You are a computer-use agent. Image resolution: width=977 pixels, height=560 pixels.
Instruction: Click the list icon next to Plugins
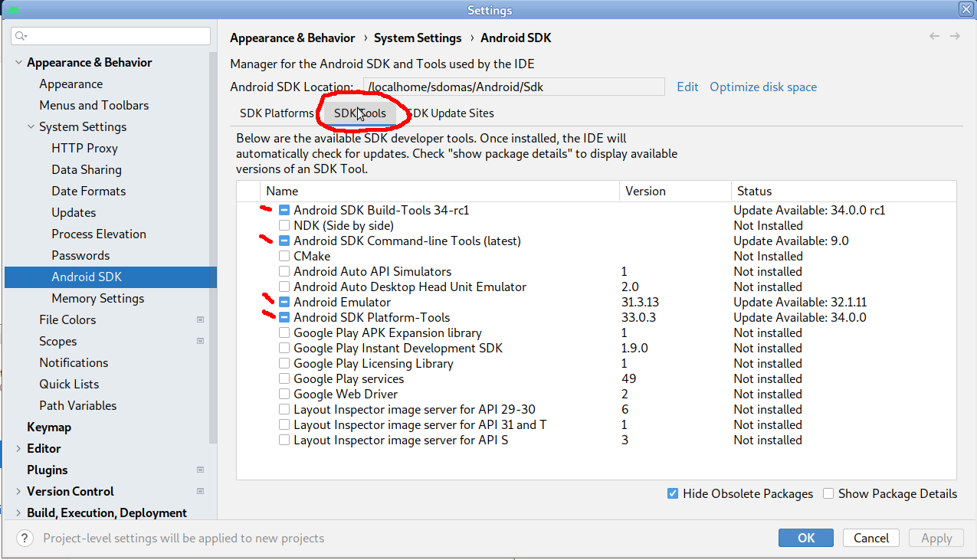[x=200, y=470]
